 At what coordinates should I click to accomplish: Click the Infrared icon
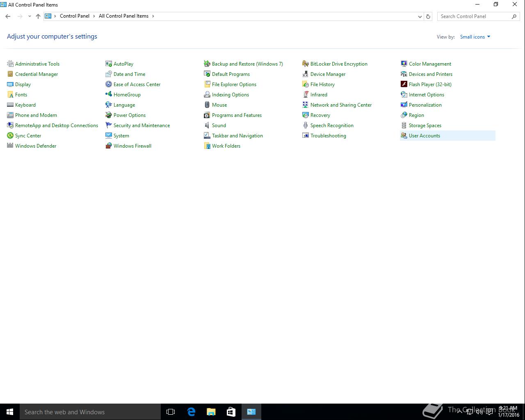[x=306, y=95]
